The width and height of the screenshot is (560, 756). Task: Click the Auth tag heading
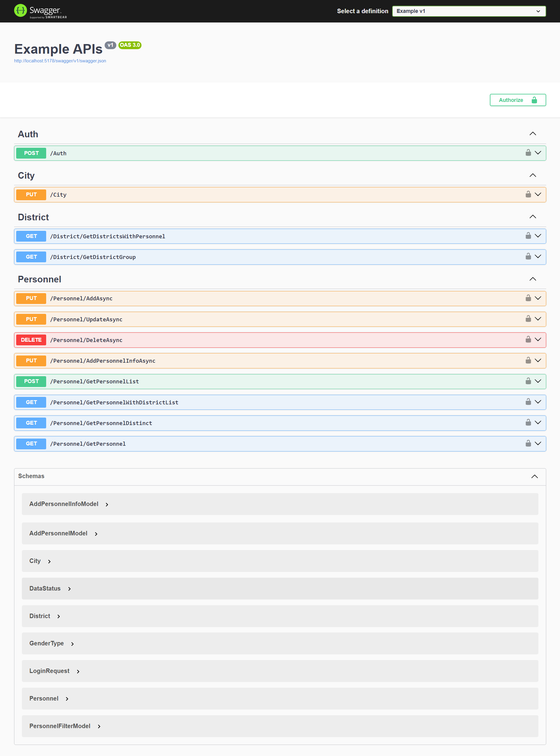28,134
